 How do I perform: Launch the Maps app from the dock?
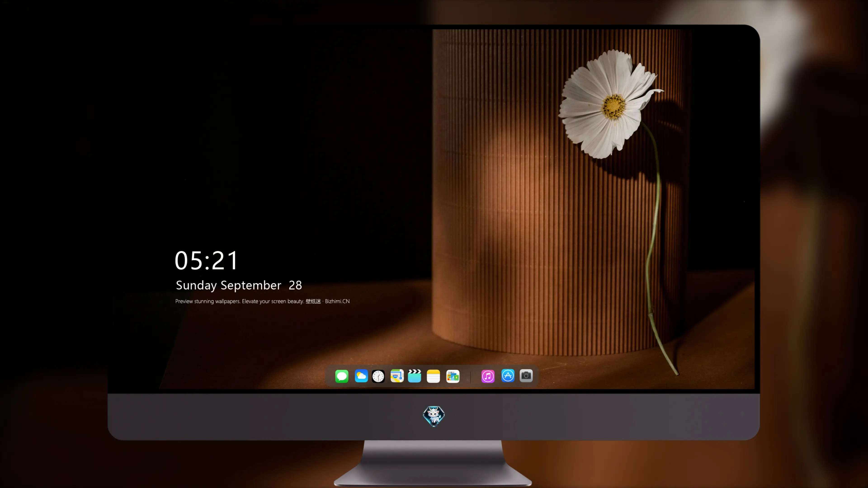(397, 376)
